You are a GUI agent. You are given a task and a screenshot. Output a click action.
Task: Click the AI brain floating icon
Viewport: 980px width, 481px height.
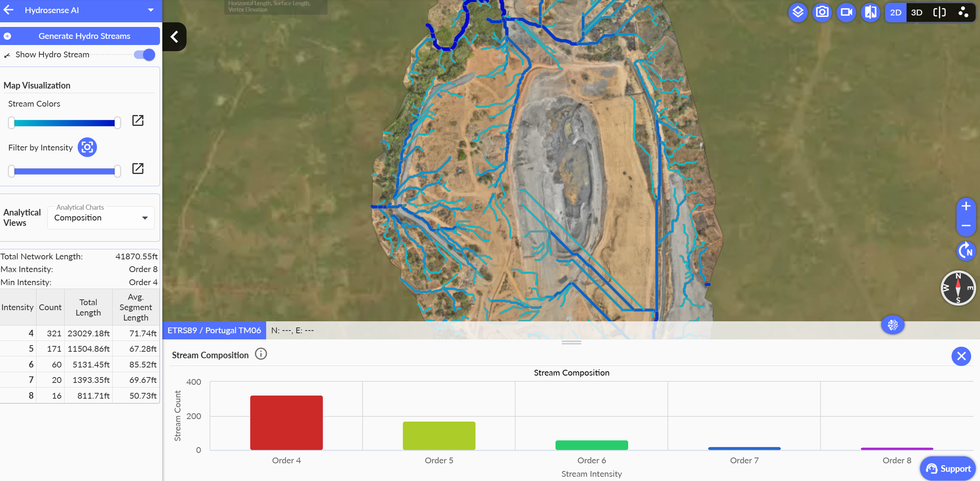click(x=892, y=325)
